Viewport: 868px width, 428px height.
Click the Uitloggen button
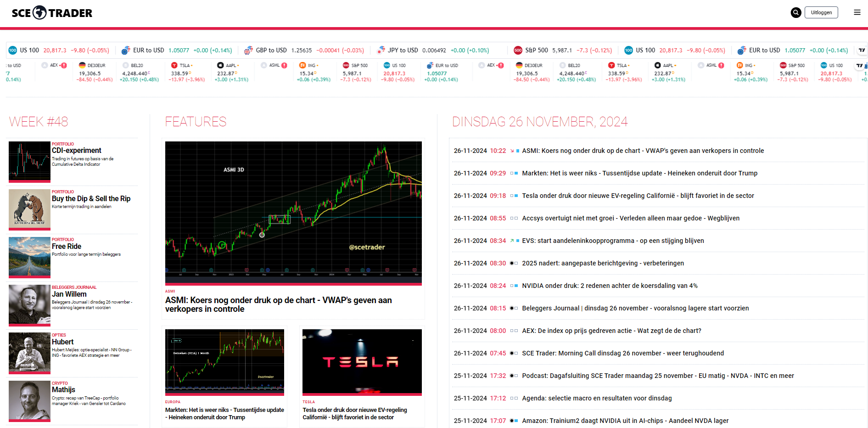(x=821, y=12)
